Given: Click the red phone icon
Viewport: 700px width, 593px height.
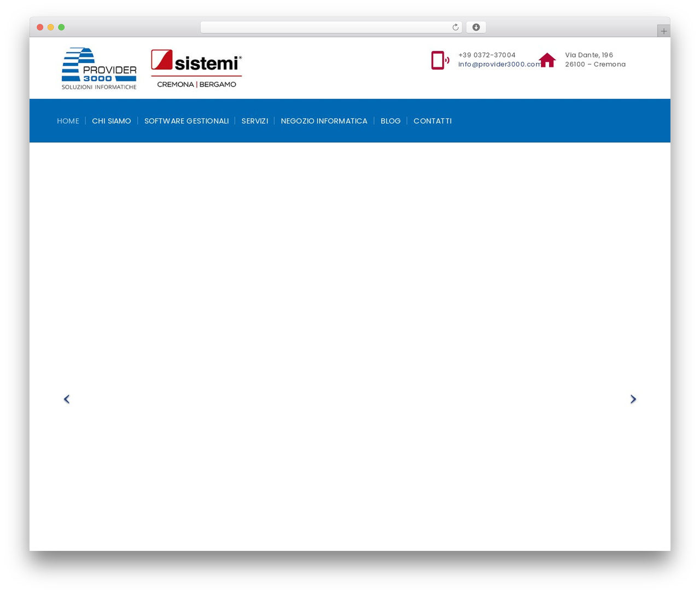Looking at the screenshot, I should (440, 60).
